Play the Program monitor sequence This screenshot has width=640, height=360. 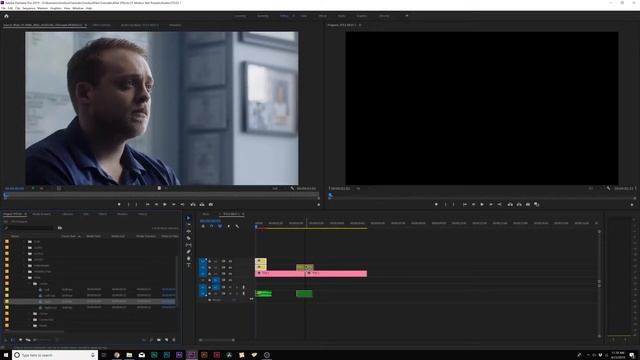[x=482, y=204]
